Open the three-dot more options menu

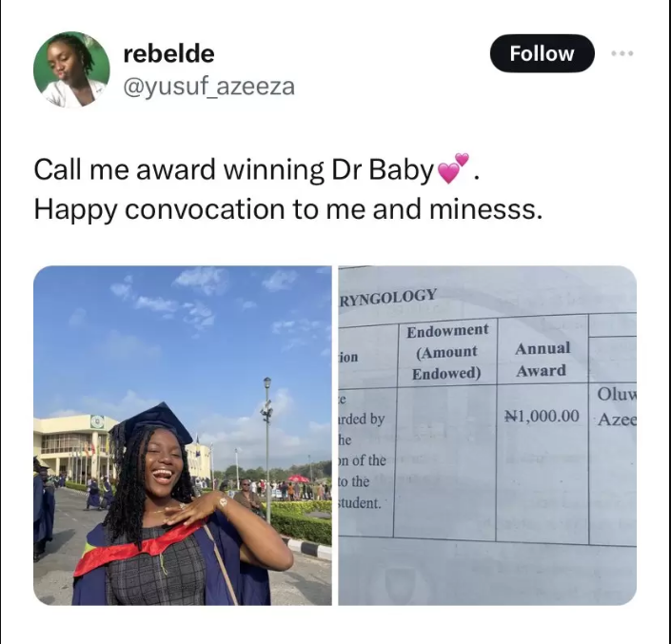[622, 53]
